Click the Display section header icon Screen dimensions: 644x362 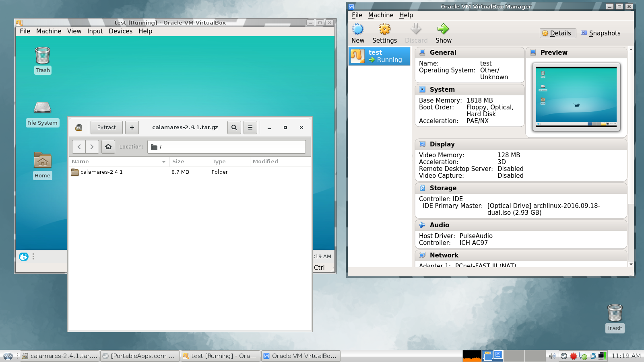[422, 144]
